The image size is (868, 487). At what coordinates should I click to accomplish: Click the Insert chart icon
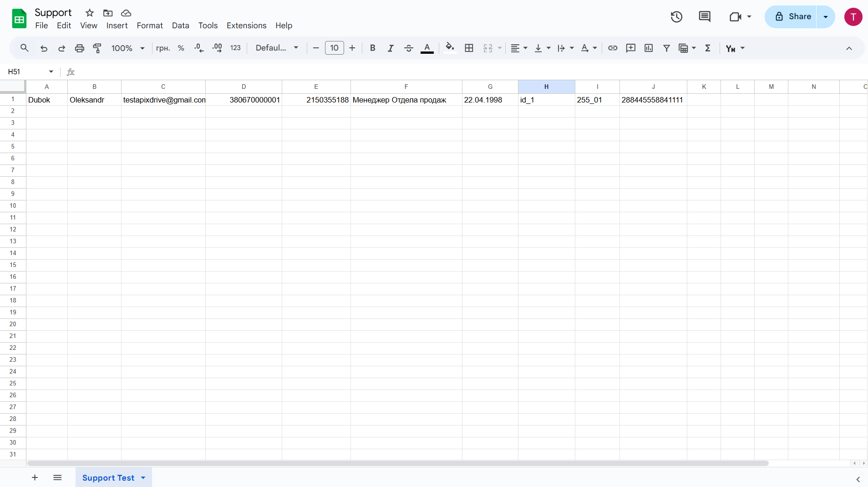649,48
